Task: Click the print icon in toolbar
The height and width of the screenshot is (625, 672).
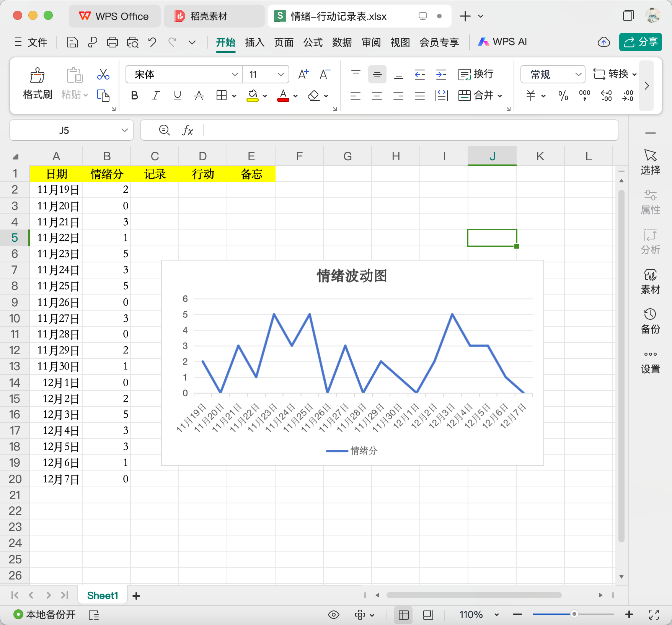Action: (x=113, y=42)
